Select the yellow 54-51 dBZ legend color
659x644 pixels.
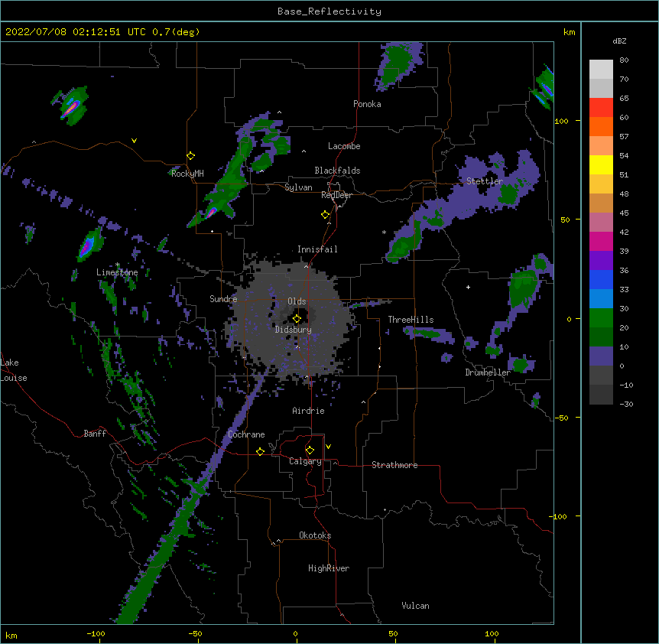(x=601, y=164)
